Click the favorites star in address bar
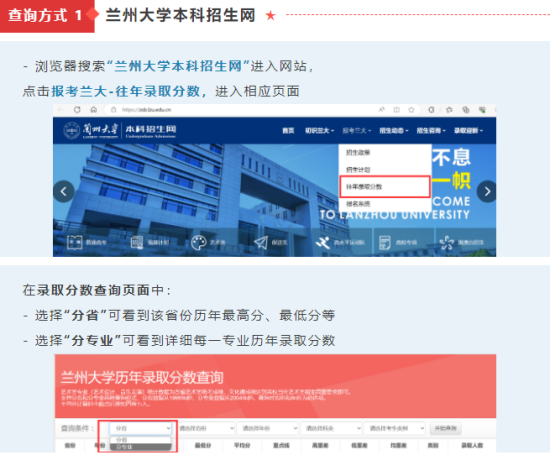The width and height of the screenshot is (550, 455). pyautogui.click(x=411, y=110)
